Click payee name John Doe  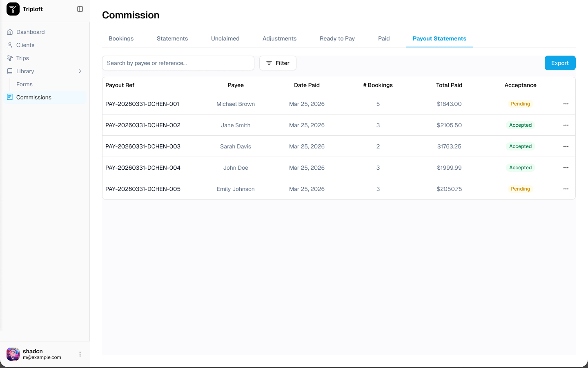click(236, 168)
